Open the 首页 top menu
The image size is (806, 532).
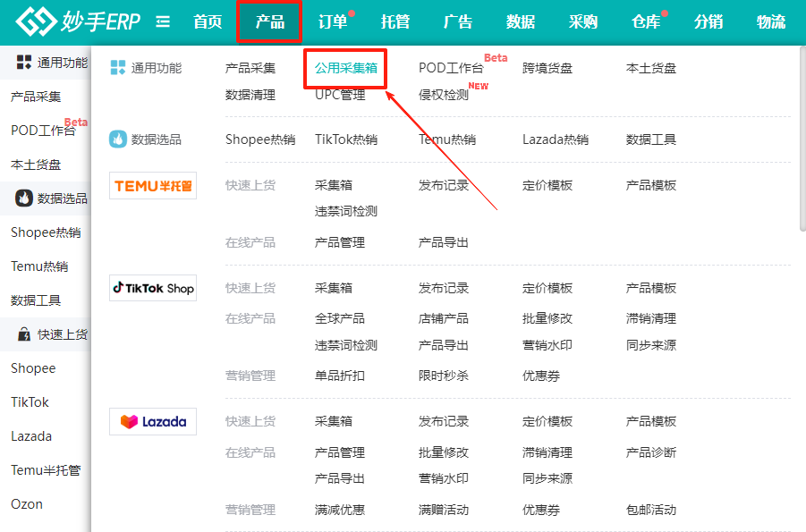point(208,21)
